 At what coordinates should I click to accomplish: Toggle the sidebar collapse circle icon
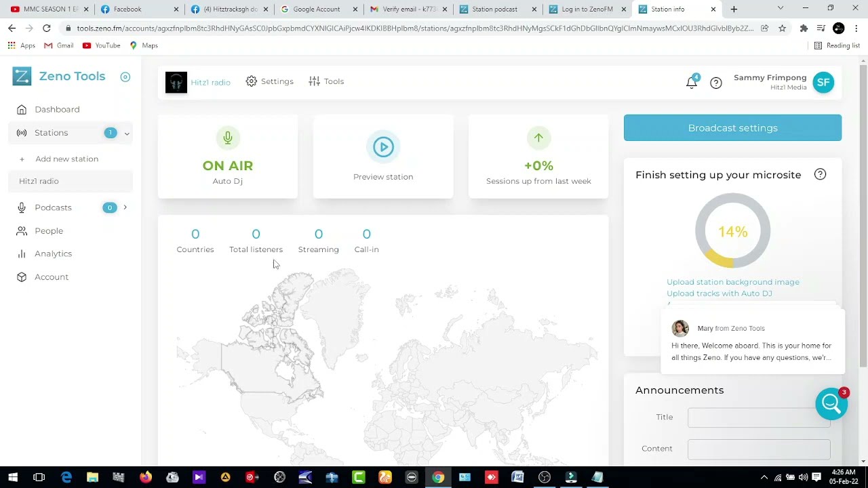pos(125,77)
